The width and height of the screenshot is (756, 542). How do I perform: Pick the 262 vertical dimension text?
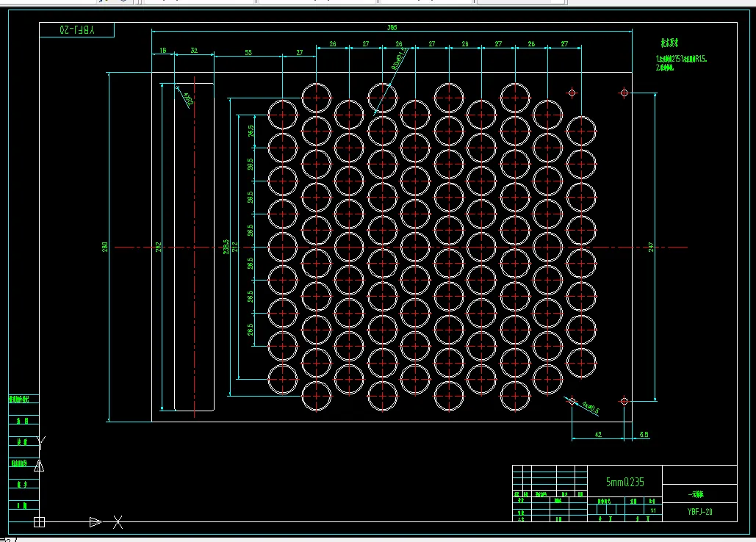[158, 247]
